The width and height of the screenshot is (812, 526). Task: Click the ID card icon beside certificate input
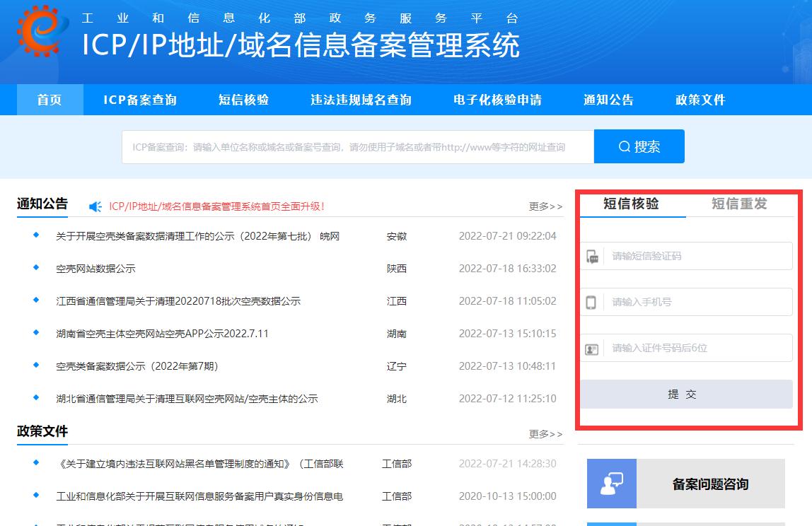click(591, 347)
